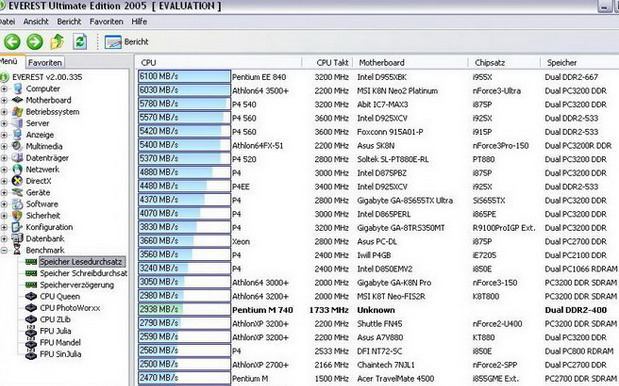Go back with the green left arrow
Screen dimensions: 619x386
click(12, 41)
